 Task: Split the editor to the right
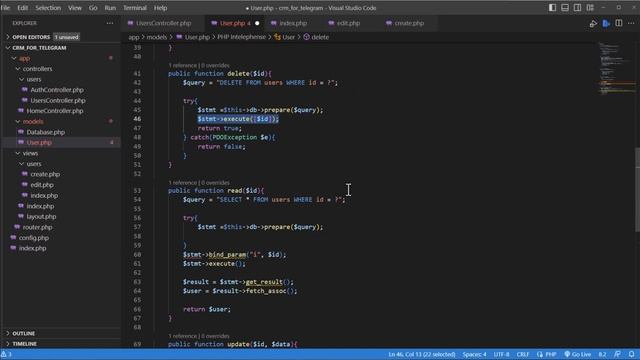(619, 23)
